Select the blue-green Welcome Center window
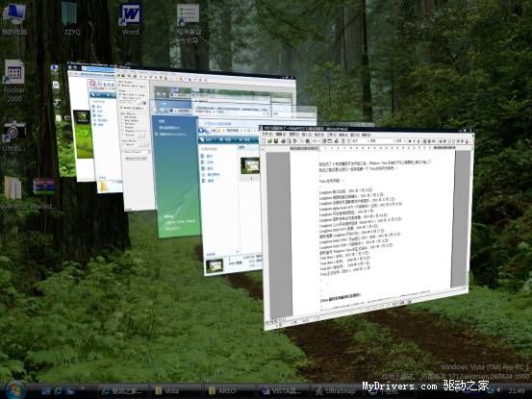This screenshot has height=399, width=532. [x=176, y=176]
